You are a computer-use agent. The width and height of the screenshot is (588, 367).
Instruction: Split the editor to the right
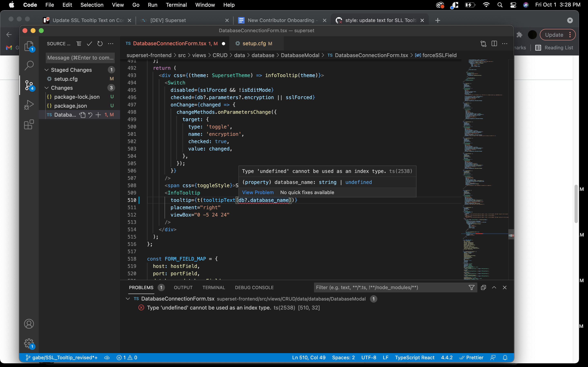coord(494,44)
